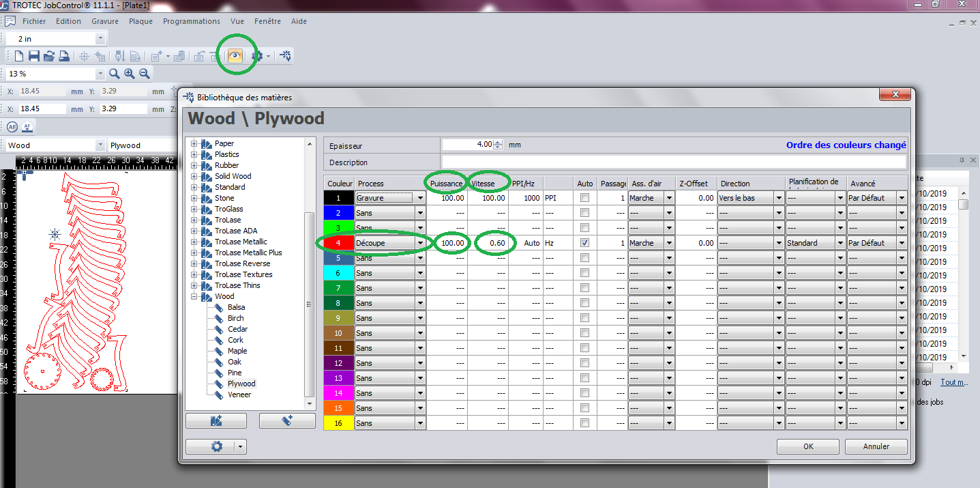Viewport: 980px width, 488px height.
Task: Select the Cork wood material
Action: 235,340
